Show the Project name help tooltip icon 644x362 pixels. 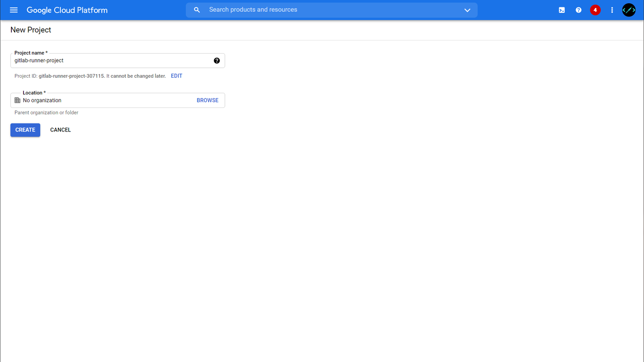(217, 61)
